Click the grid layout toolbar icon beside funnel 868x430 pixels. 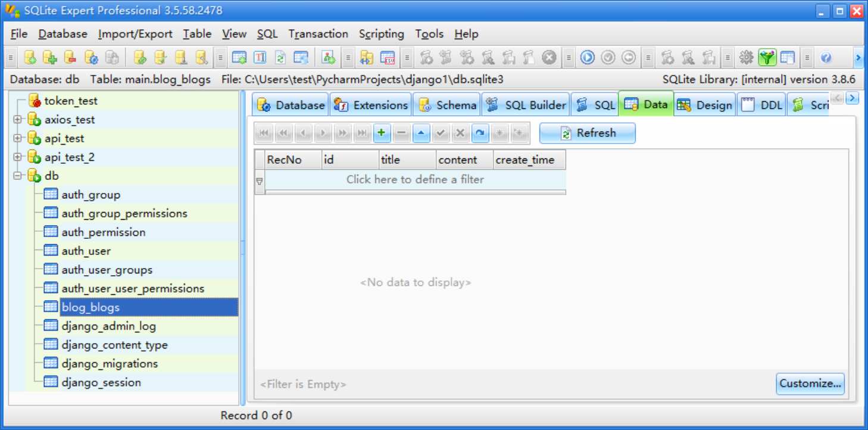(x=788, y=58)
